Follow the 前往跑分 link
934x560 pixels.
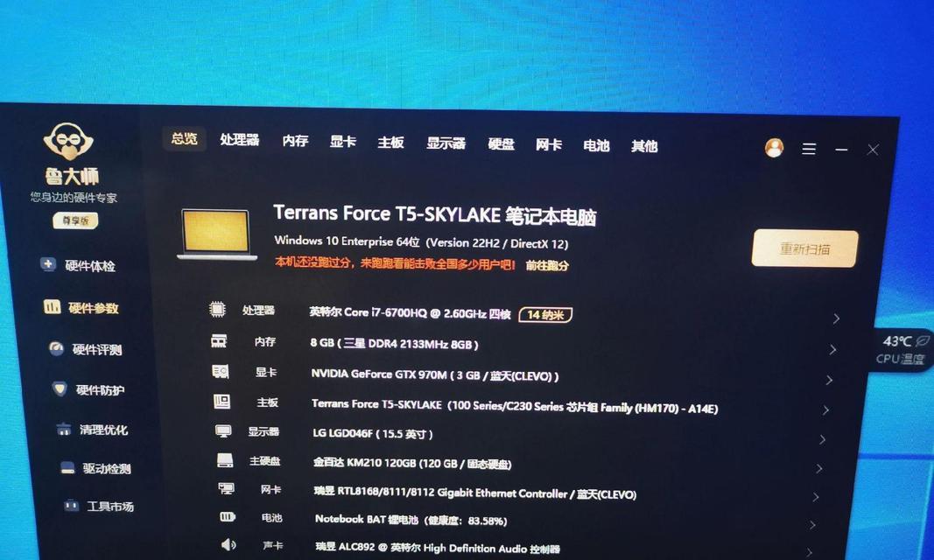(547, 265)
